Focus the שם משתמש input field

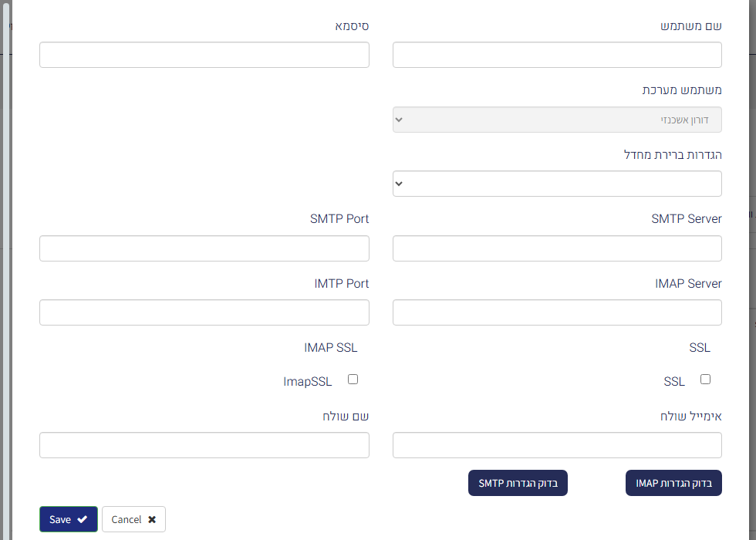coord(557,55)
